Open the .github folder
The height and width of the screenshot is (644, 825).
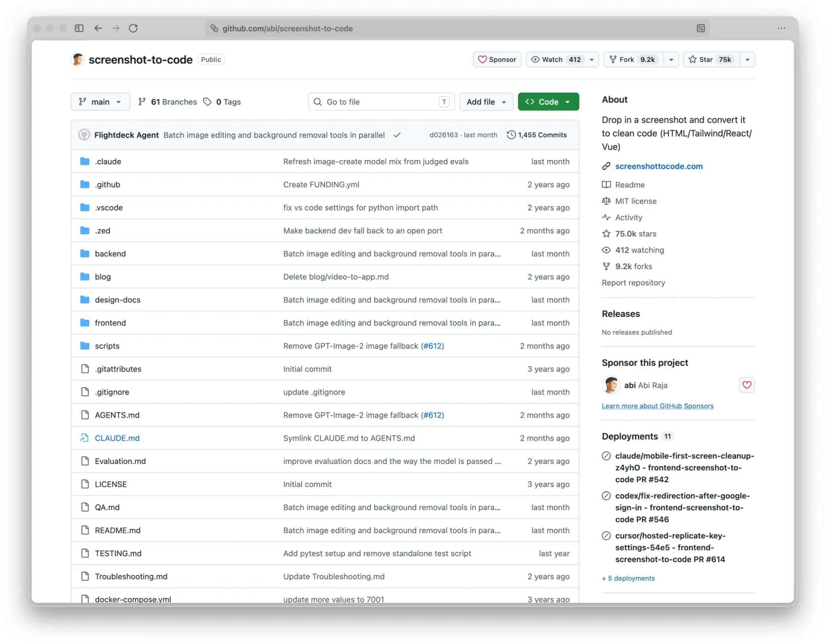[107, 184]
